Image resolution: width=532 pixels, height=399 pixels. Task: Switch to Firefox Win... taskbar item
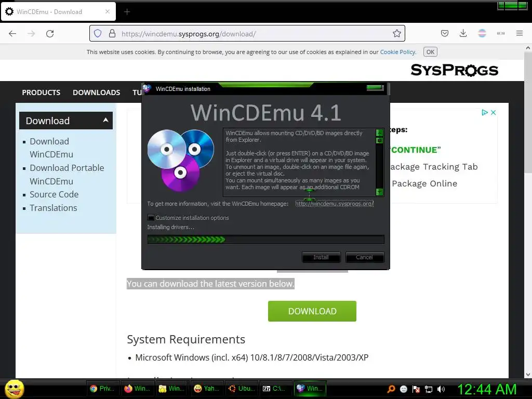pyautogui.click(x=137, y=389)
